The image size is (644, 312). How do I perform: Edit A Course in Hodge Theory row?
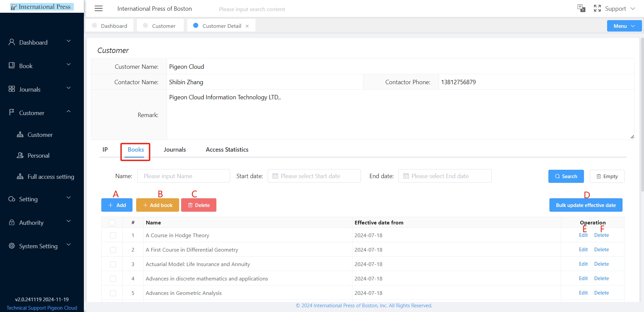(x=583, y=235)
